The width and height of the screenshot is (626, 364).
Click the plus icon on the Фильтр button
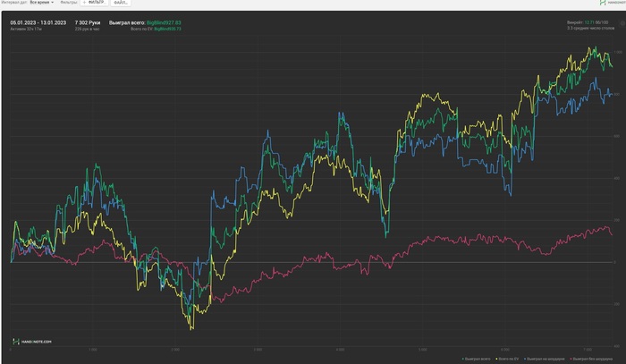[84, 3]
